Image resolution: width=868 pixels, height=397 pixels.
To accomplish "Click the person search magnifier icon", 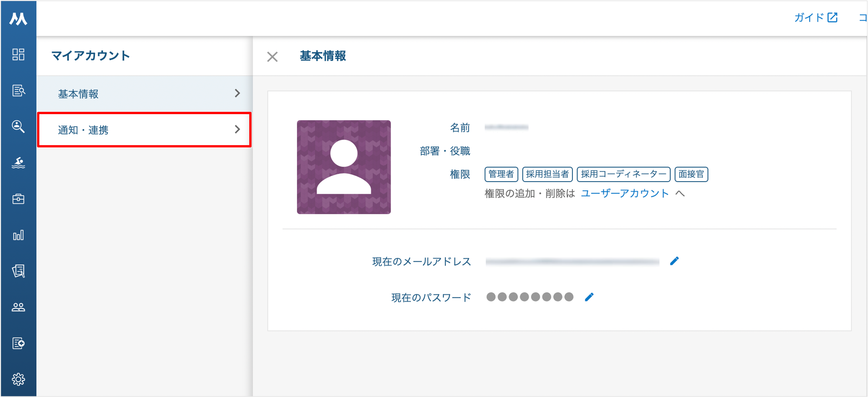I will tap(18, 126).
